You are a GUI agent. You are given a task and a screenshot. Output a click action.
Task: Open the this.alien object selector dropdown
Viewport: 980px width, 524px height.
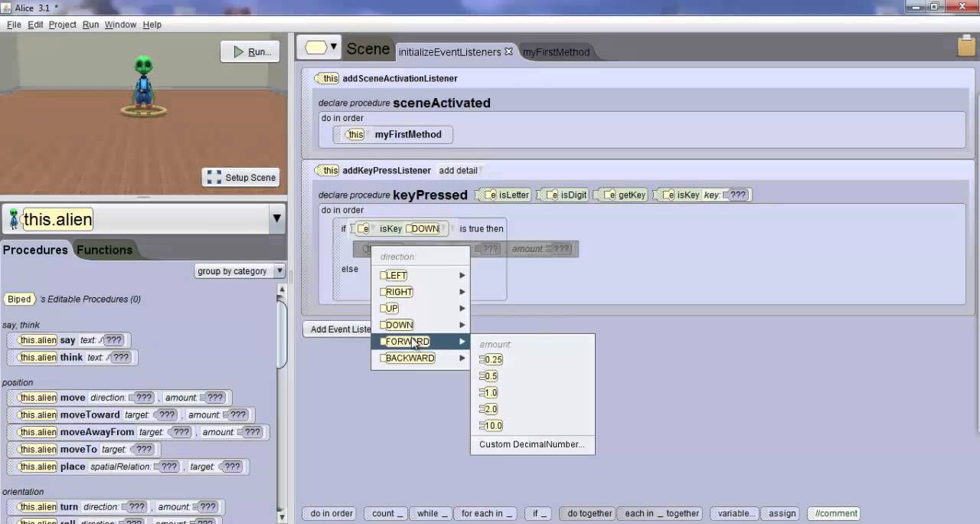[x=276, y=219]
